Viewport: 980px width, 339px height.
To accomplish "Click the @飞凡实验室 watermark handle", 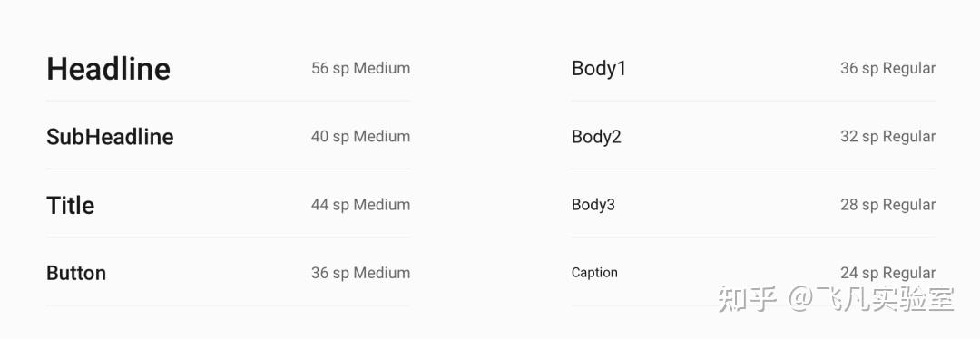I will 871,299.
